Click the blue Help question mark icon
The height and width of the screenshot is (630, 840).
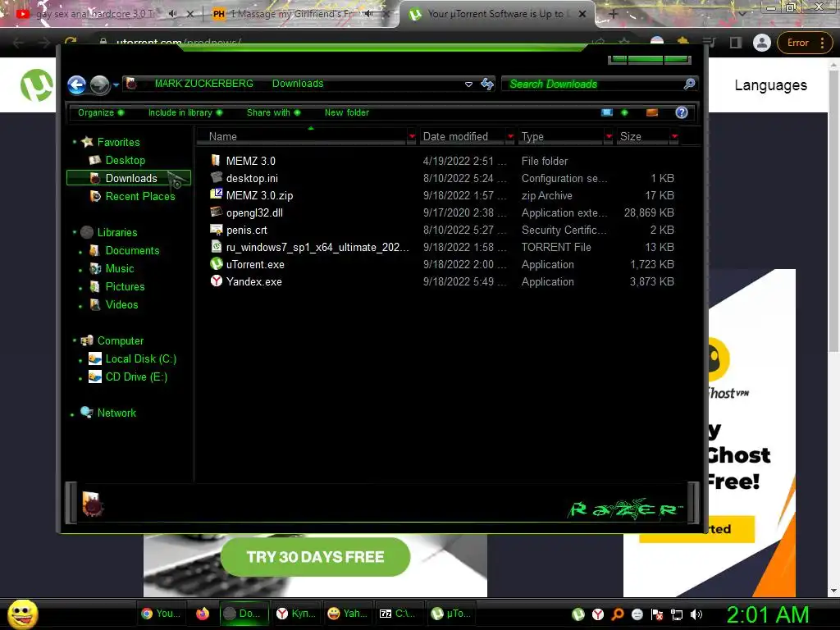click(682, 112)
